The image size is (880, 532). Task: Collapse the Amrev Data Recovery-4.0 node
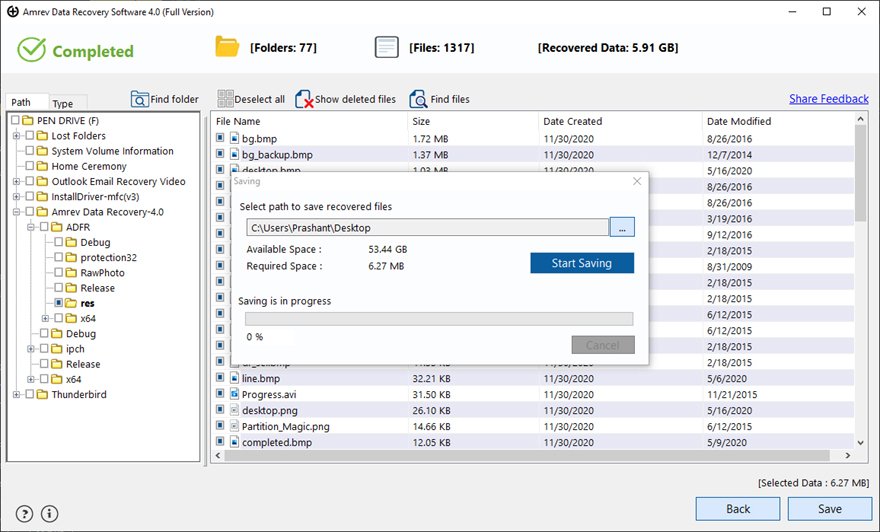16,212
